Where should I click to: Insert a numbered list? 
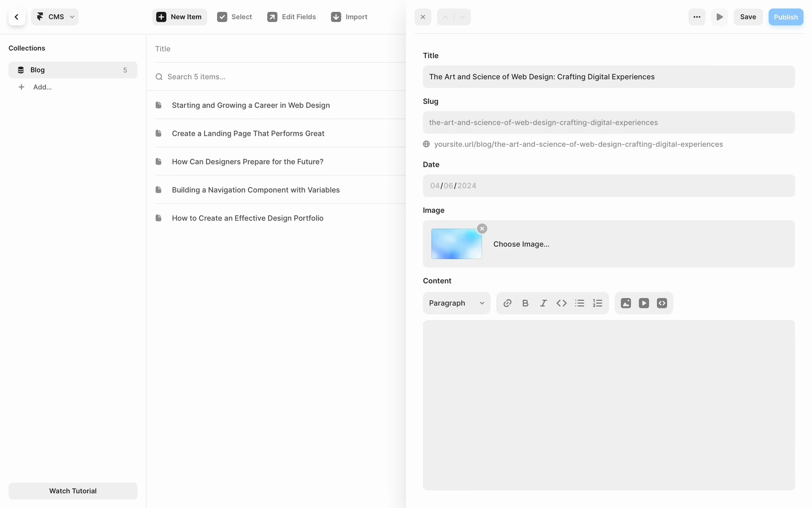[598, 303]
